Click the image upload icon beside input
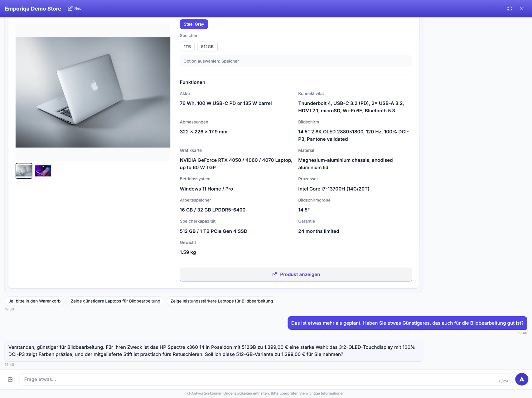Image resolution: width=532 pixels, height=398 pixels. tap(10, 379)
